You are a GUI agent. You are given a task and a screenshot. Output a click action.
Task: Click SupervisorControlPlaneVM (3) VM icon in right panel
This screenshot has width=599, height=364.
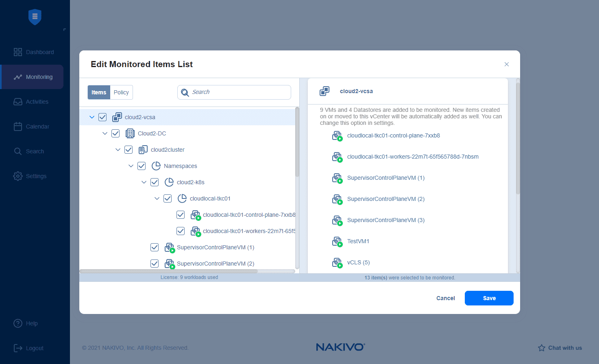[337, 220]
